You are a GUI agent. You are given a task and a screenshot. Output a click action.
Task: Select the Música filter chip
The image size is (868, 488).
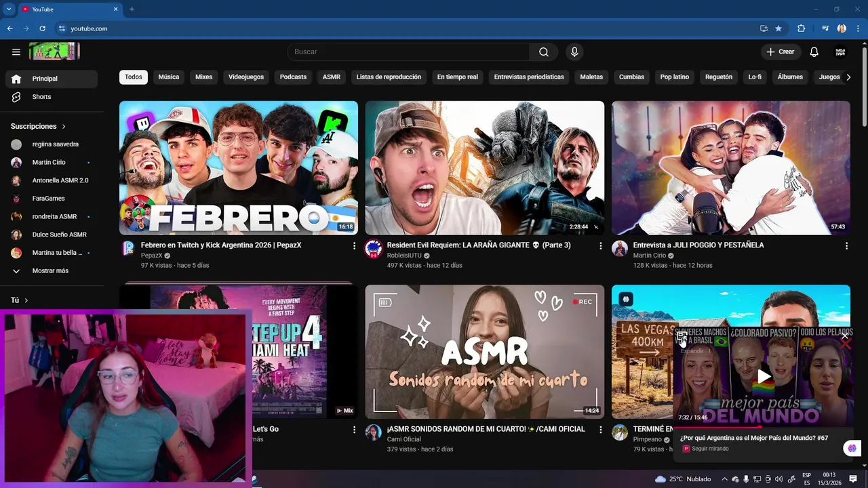(169, 77)
